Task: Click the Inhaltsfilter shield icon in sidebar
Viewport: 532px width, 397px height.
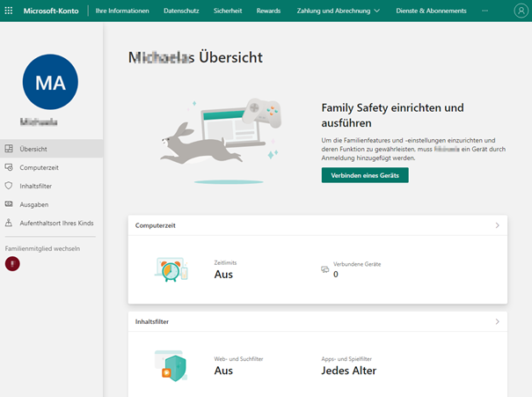Action: [x=9, y=186]
